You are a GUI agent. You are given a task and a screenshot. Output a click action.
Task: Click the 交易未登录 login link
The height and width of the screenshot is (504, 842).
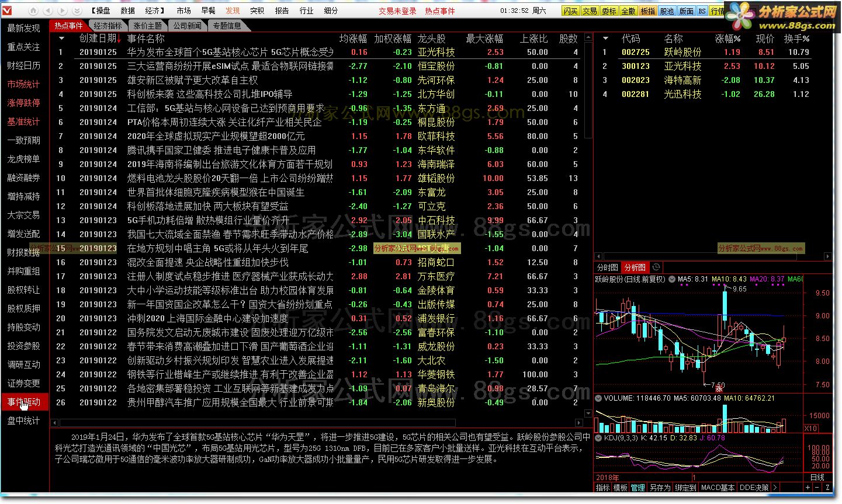point(397,11)
